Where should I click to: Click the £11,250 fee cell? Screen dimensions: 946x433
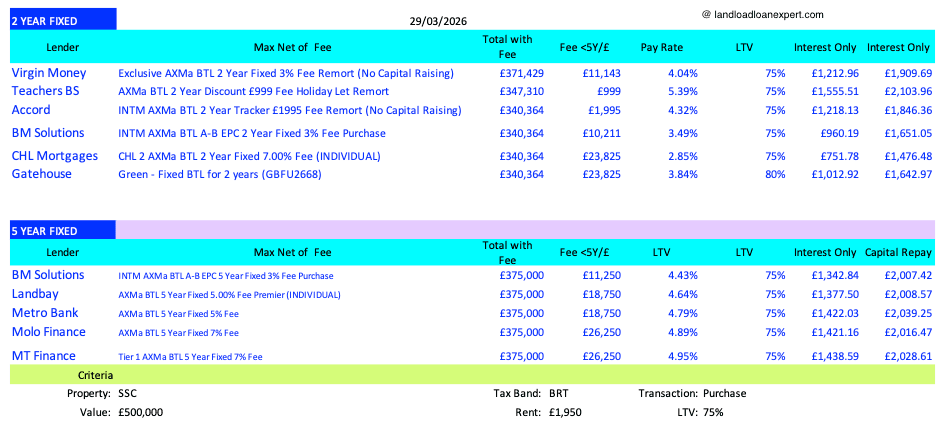(x=602, y=275)
